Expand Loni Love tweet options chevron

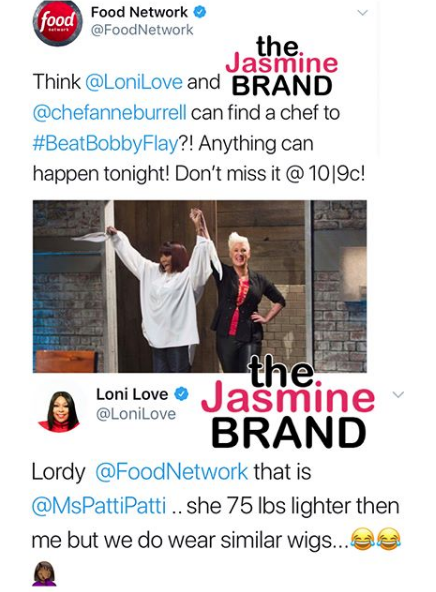point(398,395)
